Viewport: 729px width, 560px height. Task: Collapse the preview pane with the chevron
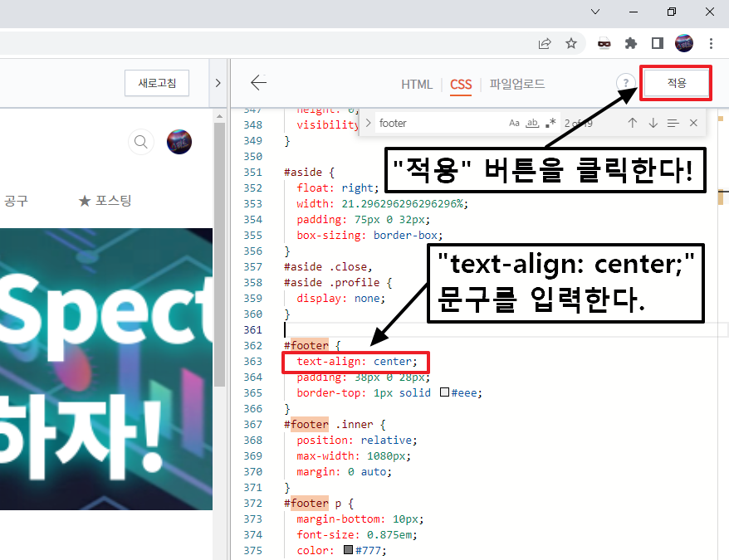[218, 83]
